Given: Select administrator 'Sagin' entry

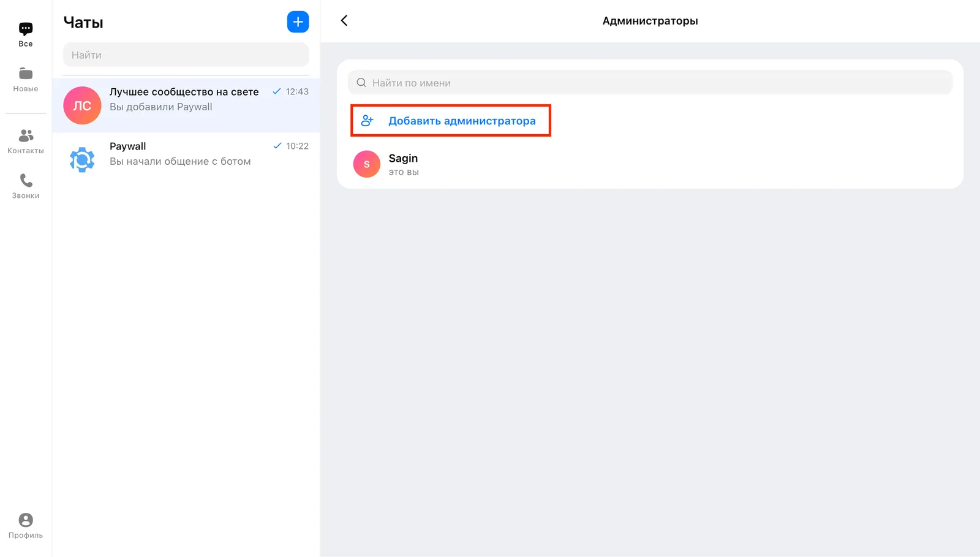Looking at the screenshot, I should [x=650, y=164].
